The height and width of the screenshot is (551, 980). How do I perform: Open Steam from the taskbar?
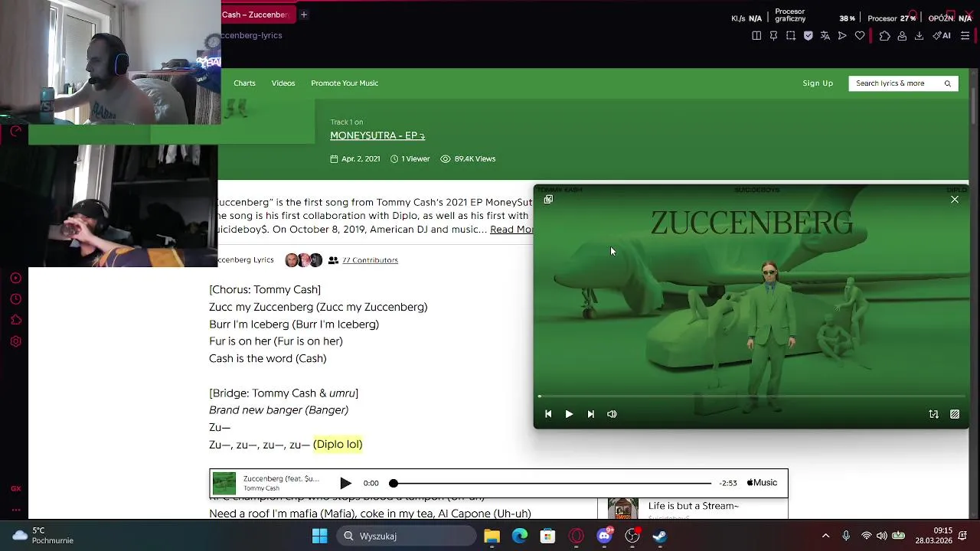tap(660, 536)
